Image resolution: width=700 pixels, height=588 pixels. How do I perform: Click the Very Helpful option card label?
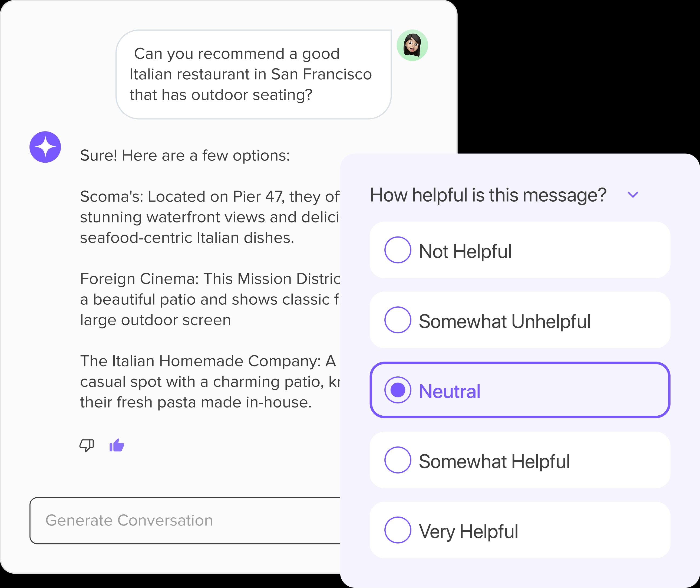coord(468,532)
